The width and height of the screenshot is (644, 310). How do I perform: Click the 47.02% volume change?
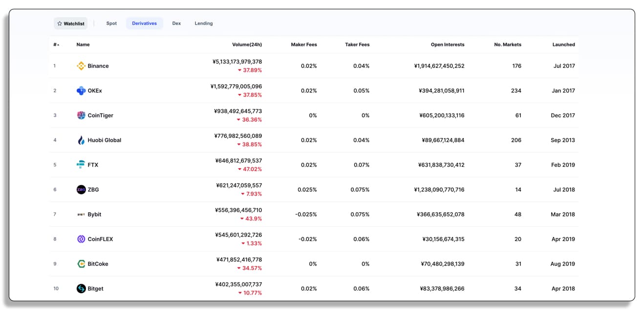tap(250, 169)
